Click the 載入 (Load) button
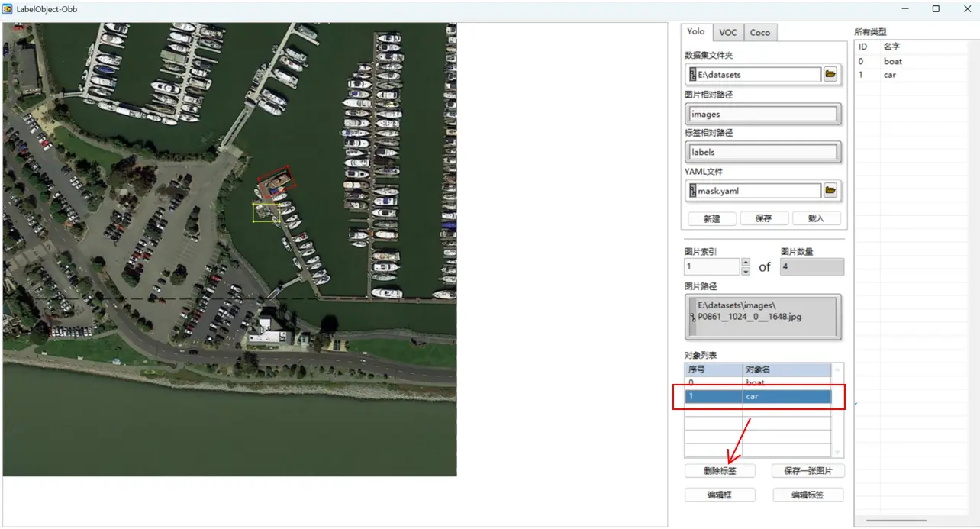The height and width of the screenshot is (529, 980). (815, 218)
